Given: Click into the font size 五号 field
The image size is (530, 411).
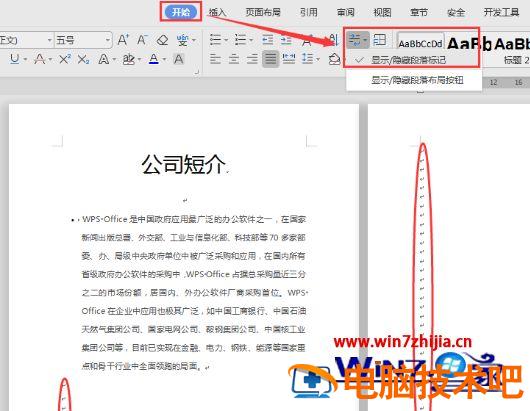Looking at the screenshot, I should pos(79,40).
